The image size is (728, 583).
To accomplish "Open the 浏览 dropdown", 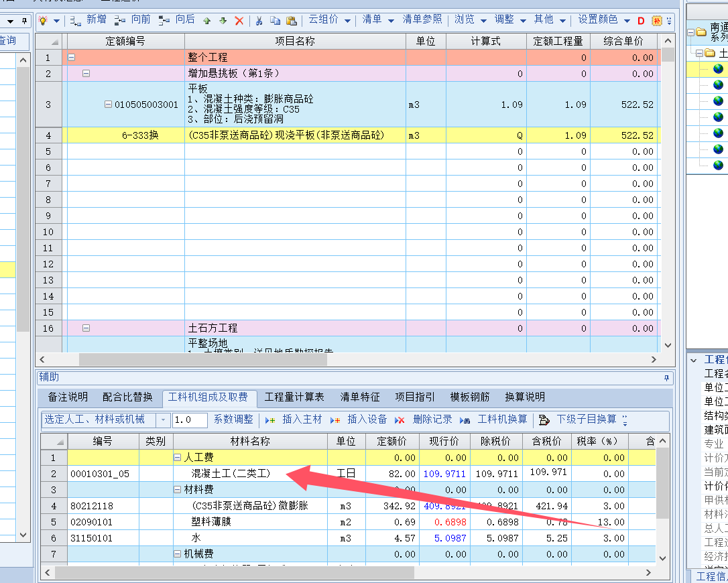I will [x=483, y=20].
